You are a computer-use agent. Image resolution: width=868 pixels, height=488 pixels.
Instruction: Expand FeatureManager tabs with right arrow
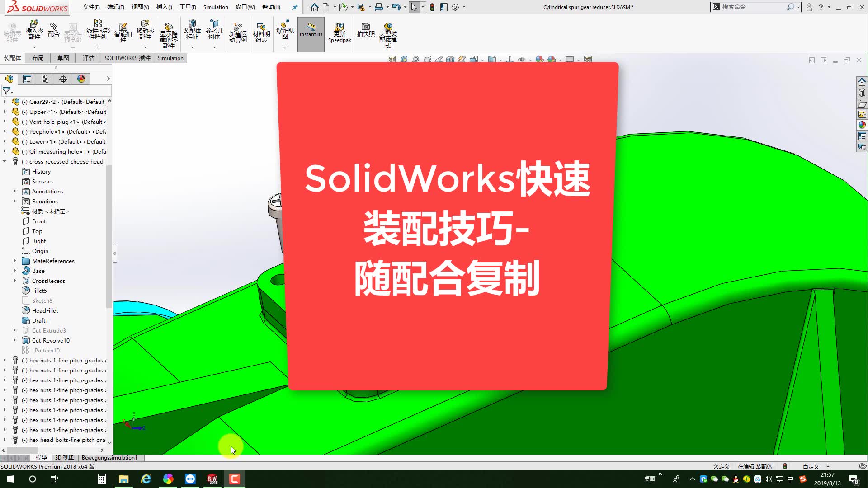[x=108, y=79]
